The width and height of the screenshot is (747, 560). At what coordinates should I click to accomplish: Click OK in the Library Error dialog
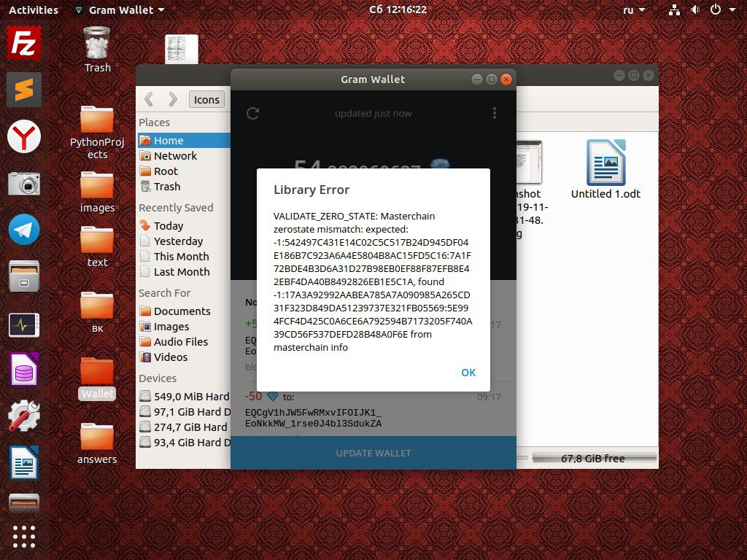(x=468, y=373)
